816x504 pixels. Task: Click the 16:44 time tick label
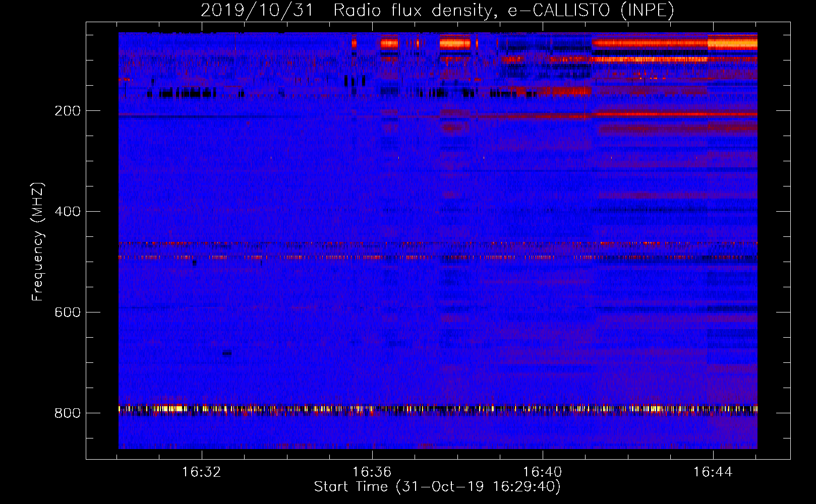pos(713,472)
